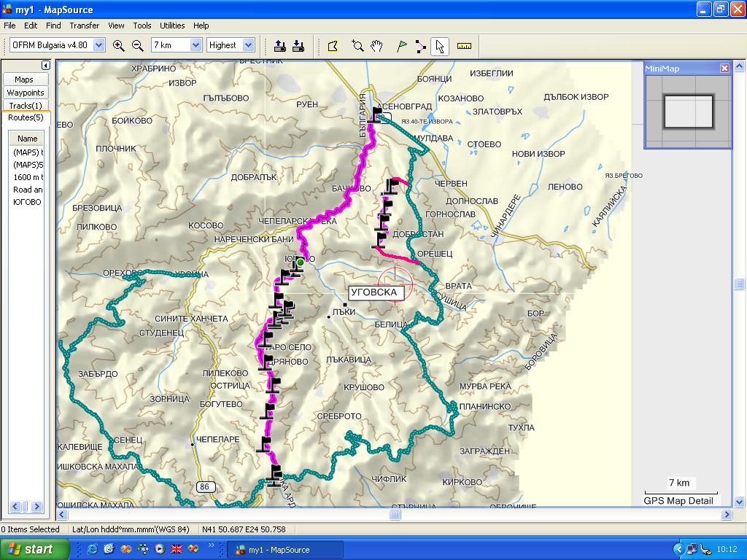The image size is (747, 560).
Task: Click the ЧЕПЕЛАРЕ town label on map
Action: pos(217,439)
